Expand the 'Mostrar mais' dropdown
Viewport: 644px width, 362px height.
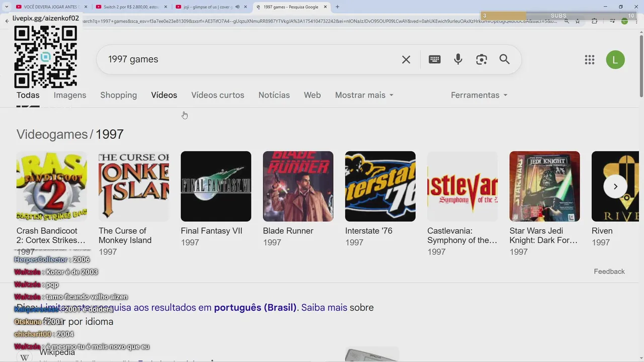[x=364, y=95]
